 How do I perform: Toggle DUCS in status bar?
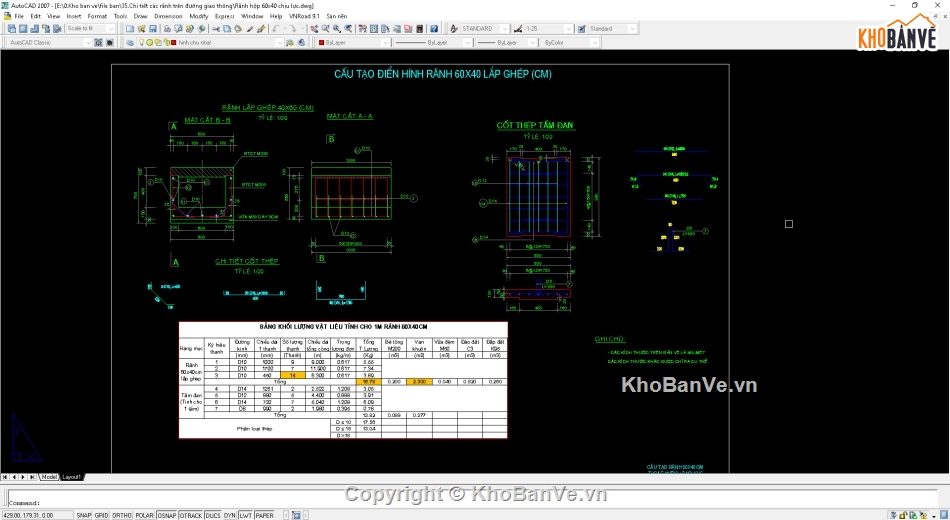point(213,515)
